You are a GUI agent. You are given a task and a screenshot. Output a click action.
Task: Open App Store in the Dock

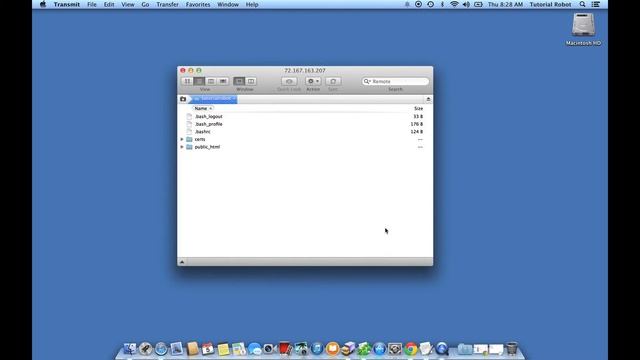point(379,349)
